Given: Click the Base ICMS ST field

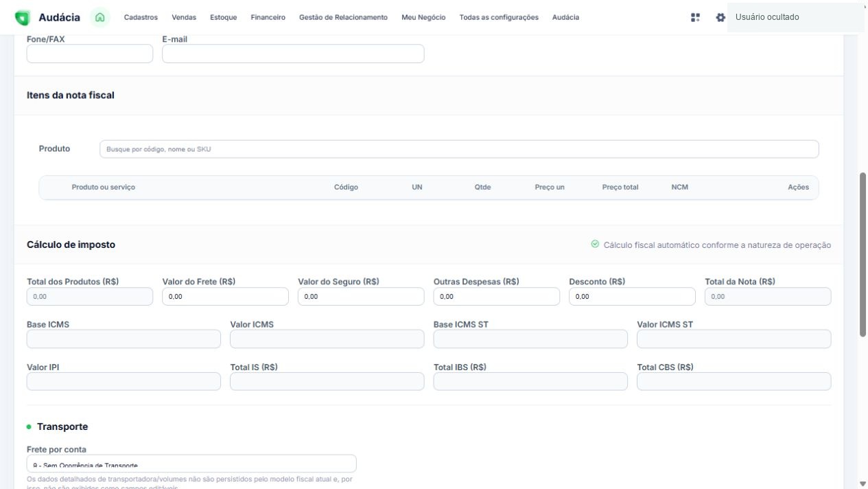Looking at the screenshot, I should pyautogui.click(x=530, y=339).
